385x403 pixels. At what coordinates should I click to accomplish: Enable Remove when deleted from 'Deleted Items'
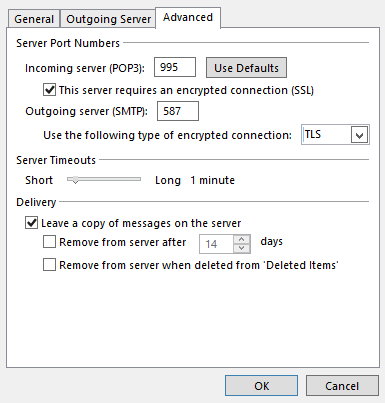click(49, 265)
